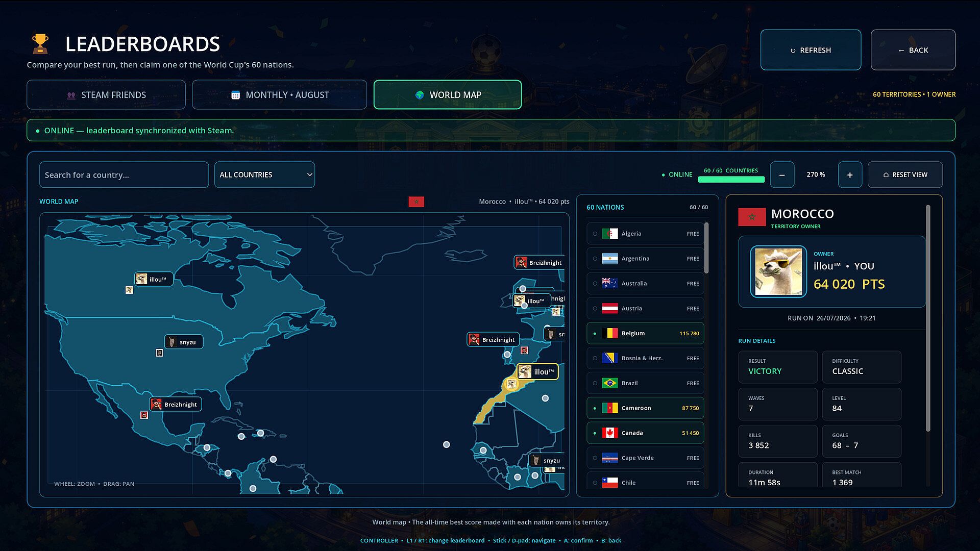
Task: Click the Austria flag icon
Action: click(x=610, y=309)
